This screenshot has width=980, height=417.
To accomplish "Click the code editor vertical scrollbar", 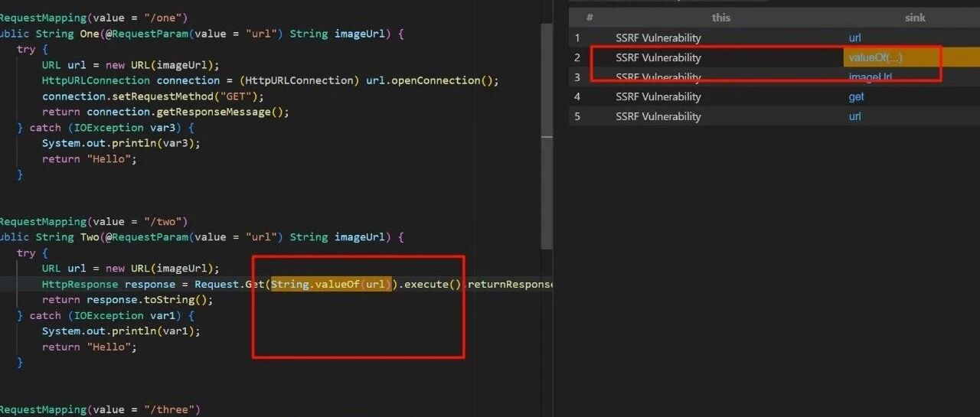I will point(547,138).
